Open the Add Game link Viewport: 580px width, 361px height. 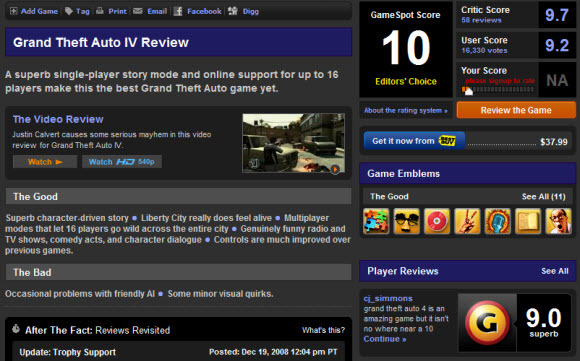(x=39, y=11)
